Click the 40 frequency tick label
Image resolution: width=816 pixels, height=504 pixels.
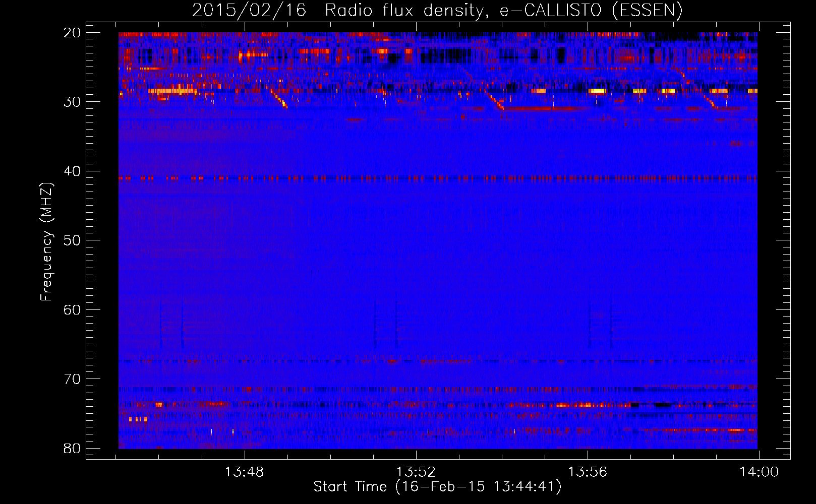pos(73,171)
